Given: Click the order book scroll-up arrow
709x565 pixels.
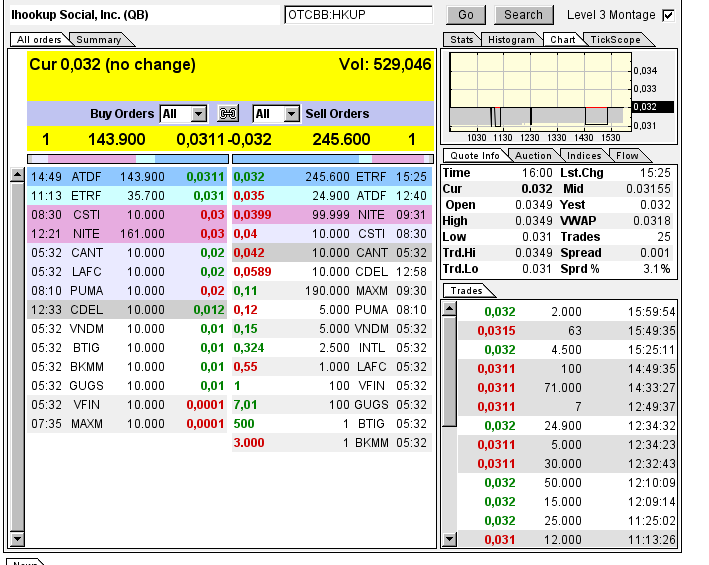Looking at the screenshot, I should pos(17,176).
